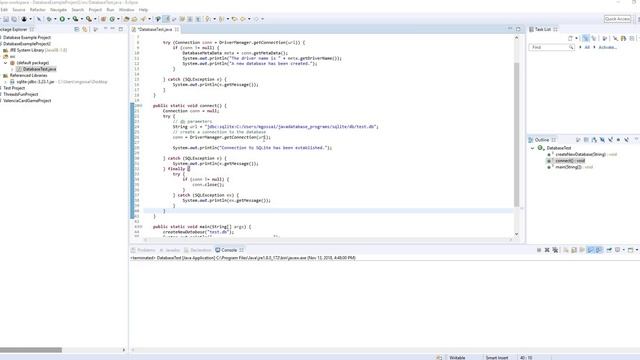640x360 pixels.
Task: Select Referenced Libraries node
Action: 28,76
